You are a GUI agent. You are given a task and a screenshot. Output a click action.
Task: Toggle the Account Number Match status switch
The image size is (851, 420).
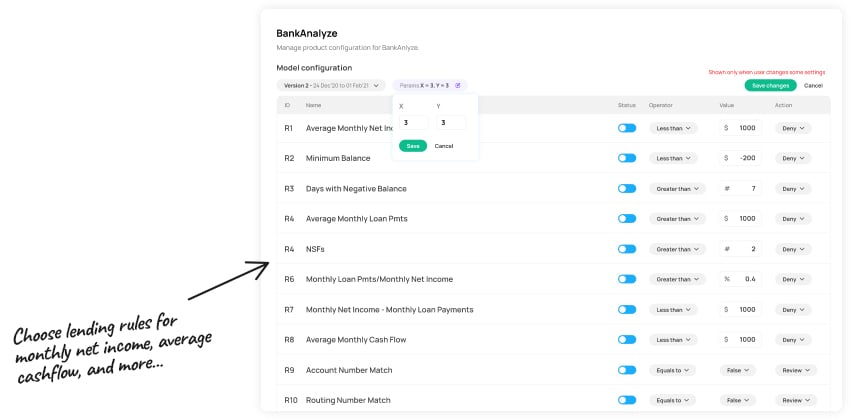[x=627, y=370]
